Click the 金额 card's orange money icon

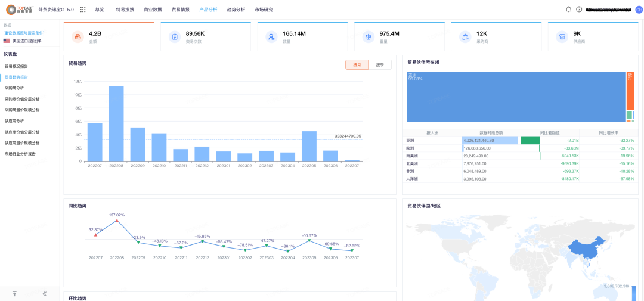pos(78,36)
